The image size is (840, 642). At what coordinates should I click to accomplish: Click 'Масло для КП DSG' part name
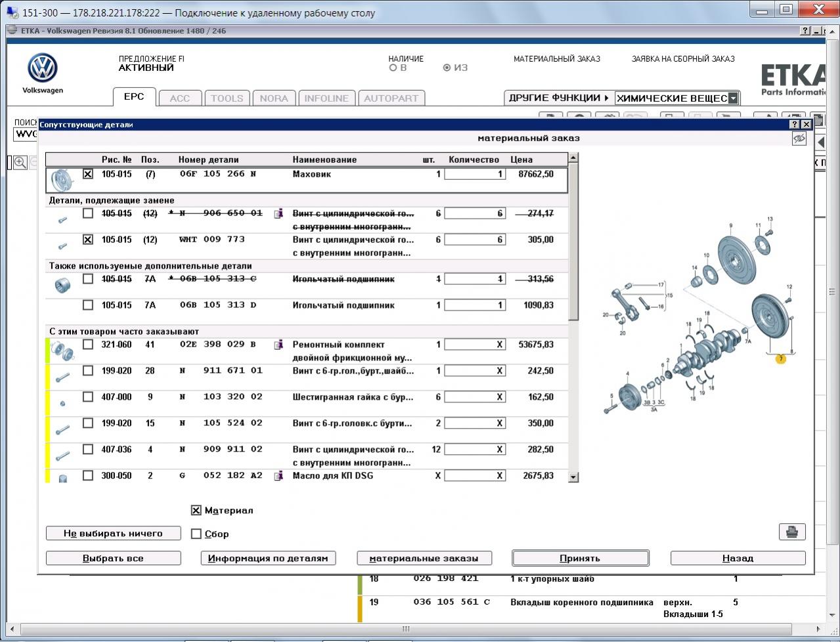click(333, 476)
